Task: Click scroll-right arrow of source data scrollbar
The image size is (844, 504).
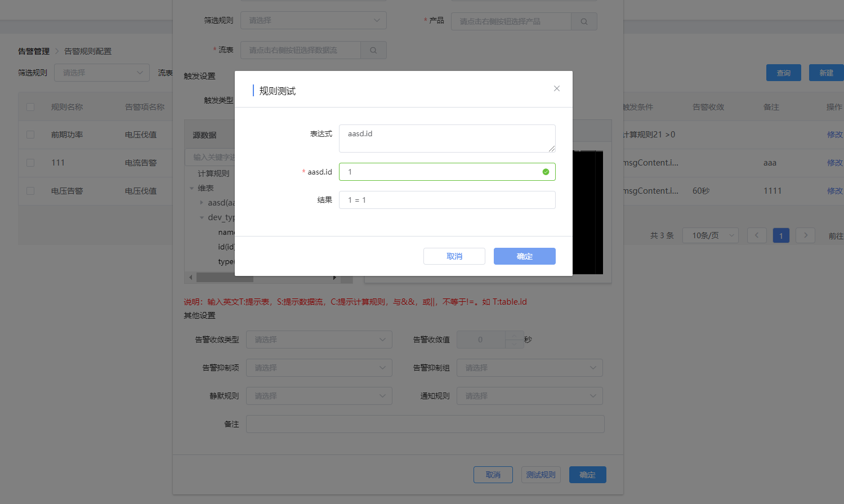Action: pyautogui.click(x=334, y=278)
